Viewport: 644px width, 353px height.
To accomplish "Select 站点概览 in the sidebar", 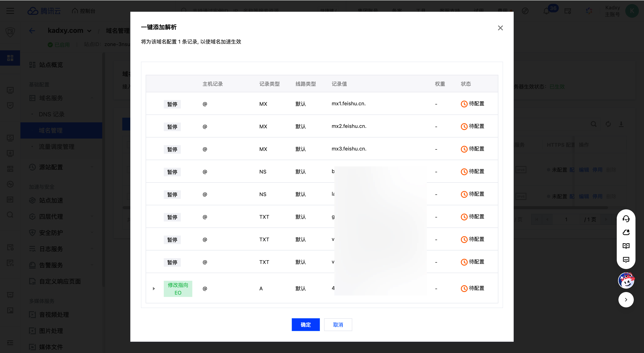I will click(x=51, y=65).
